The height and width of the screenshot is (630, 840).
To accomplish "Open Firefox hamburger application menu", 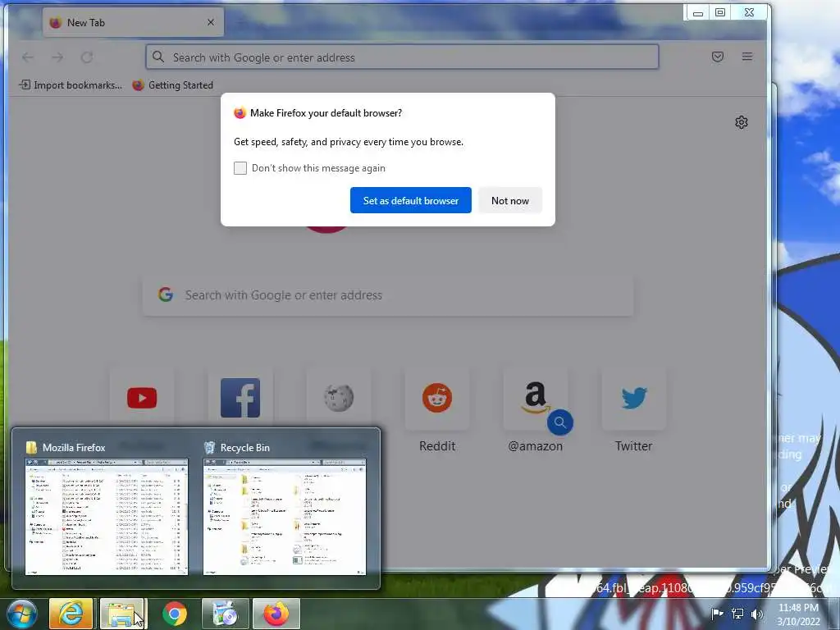I will click(x=747, y=57).
